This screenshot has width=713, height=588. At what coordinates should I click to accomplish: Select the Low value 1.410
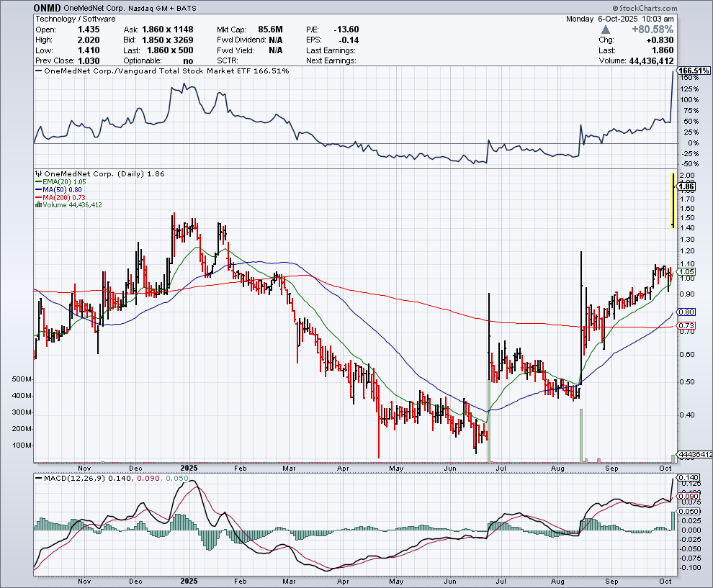coord(89,50)
